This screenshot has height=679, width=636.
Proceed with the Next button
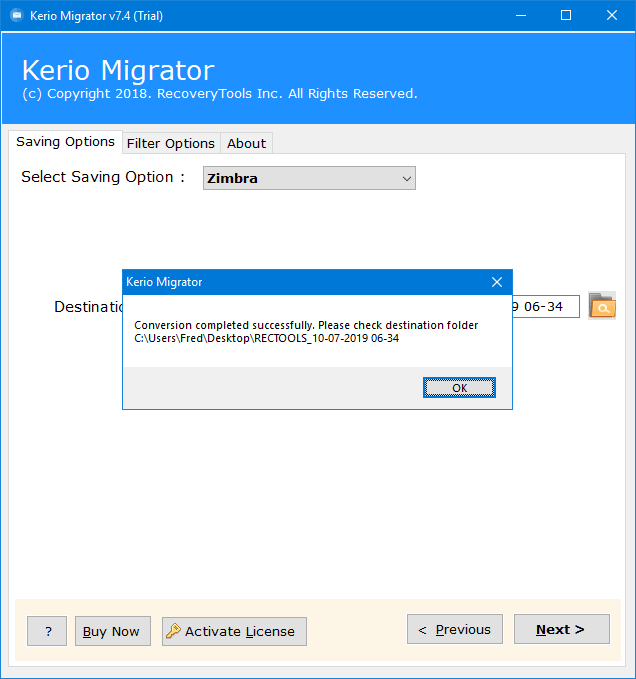click(x=562, y=629)
